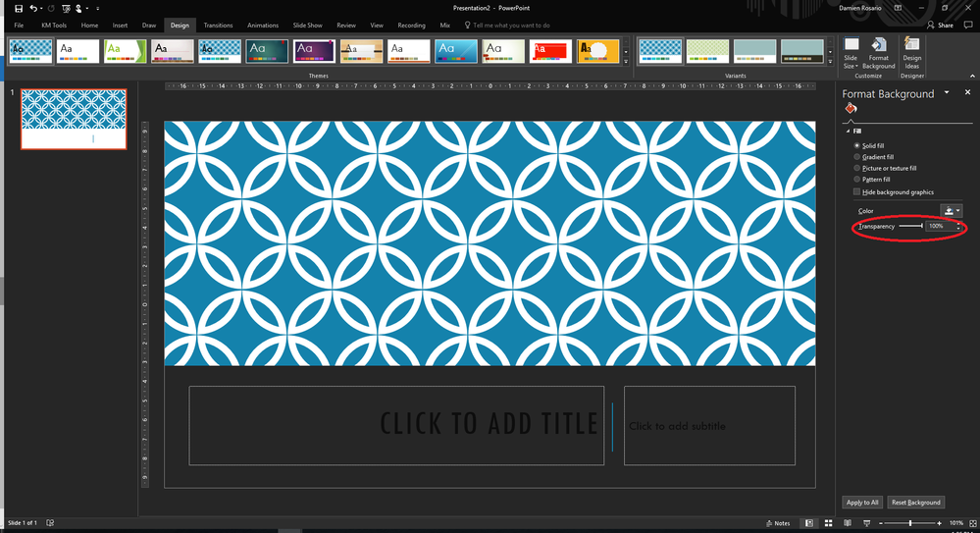This screenshot has height=533, width=980.
Task: Open the KM Tools tab
Action: [54, 25]
